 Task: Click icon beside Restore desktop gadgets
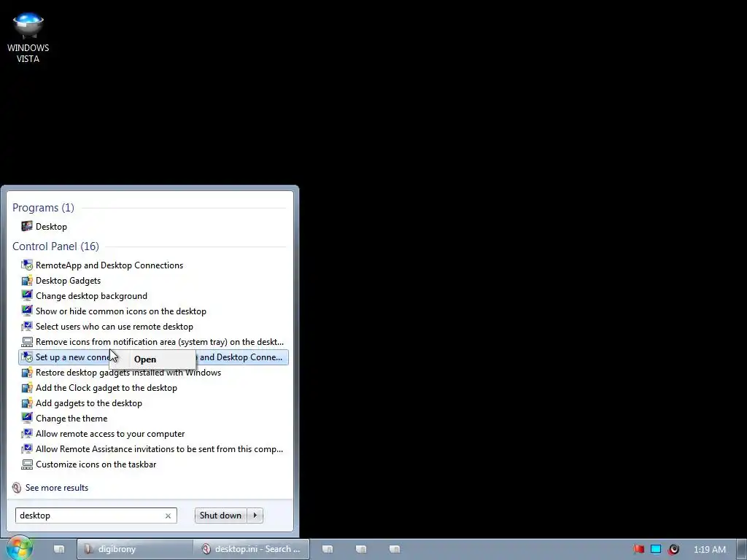[x=27, y=373]
